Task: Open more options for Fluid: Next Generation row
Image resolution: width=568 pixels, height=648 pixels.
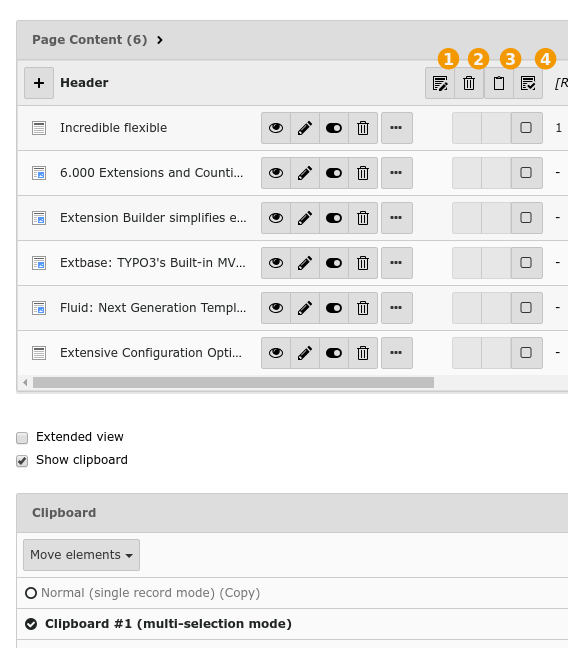Action: click(396, 308)
